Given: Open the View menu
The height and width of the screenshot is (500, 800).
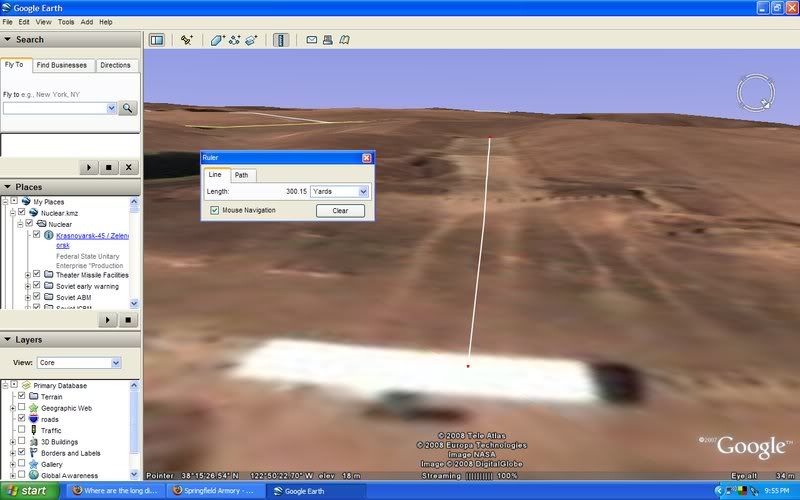Looking at the screenshot, I should 43,22.
